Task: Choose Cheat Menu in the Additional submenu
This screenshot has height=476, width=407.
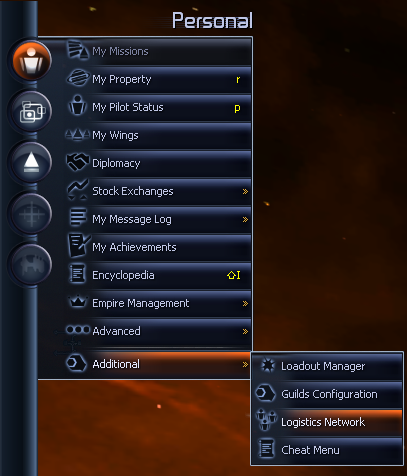Action: (327, 450)
